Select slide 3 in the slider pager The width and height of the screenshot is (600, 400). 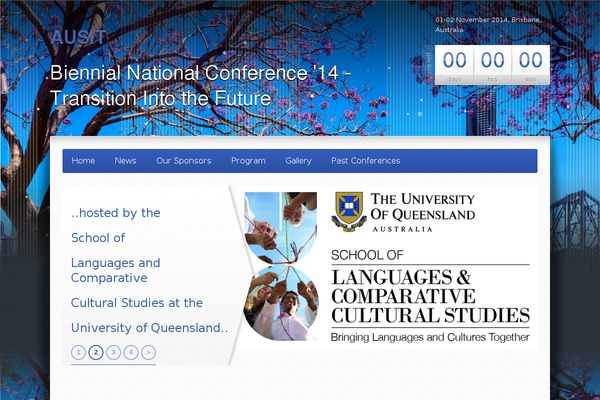tap(113, 352)
